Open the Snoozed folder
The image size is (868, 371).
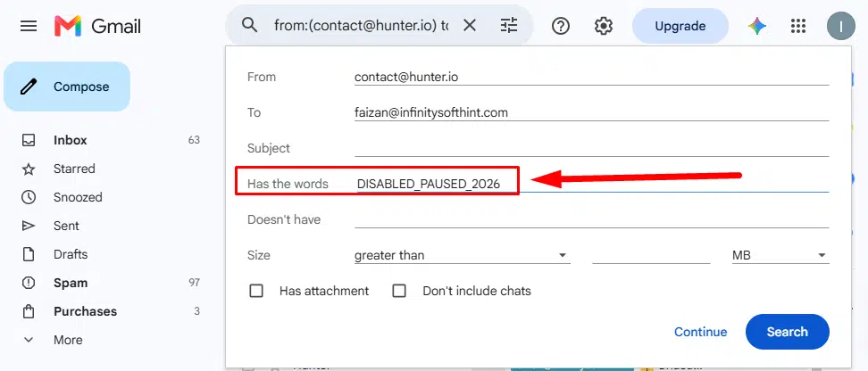coord(78,197)
